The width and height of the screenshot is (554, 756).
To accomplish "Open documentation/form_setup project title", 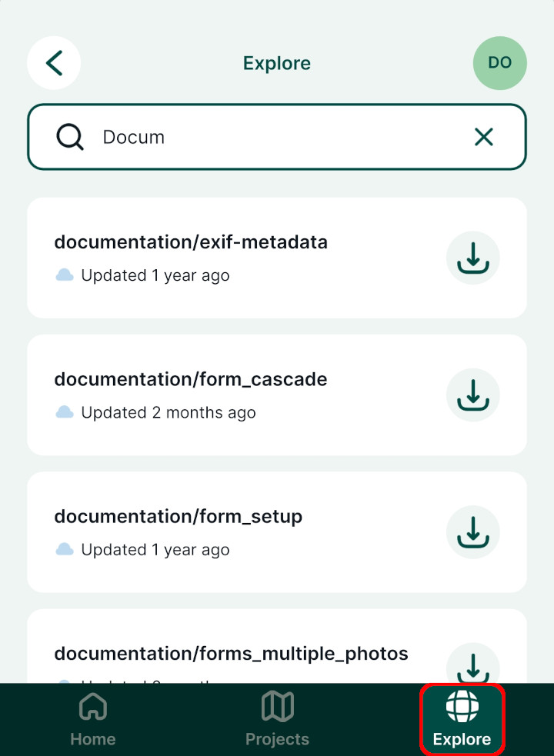I will [x=178, y=516].
